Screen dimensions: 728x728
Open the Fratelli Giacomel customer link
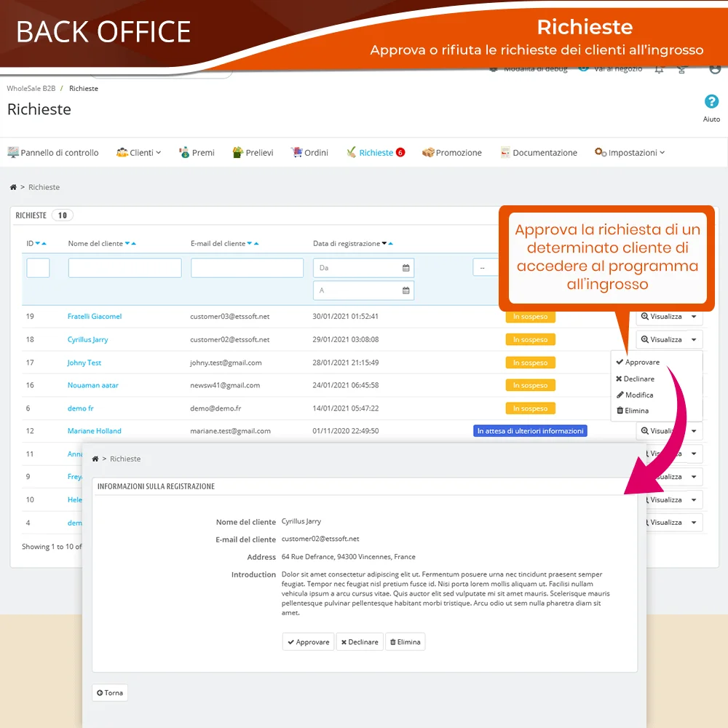(95, 317)
